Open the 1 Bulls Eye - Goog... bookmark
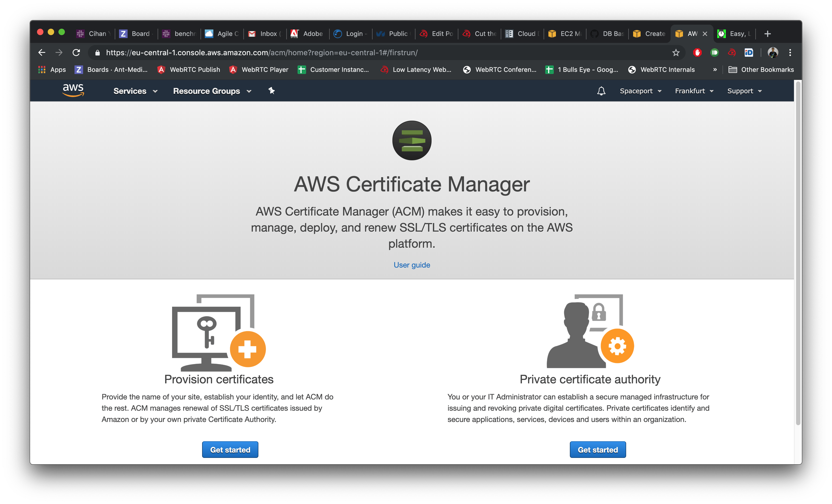Viewport: 832px width, 504px height. pos(582,70)
